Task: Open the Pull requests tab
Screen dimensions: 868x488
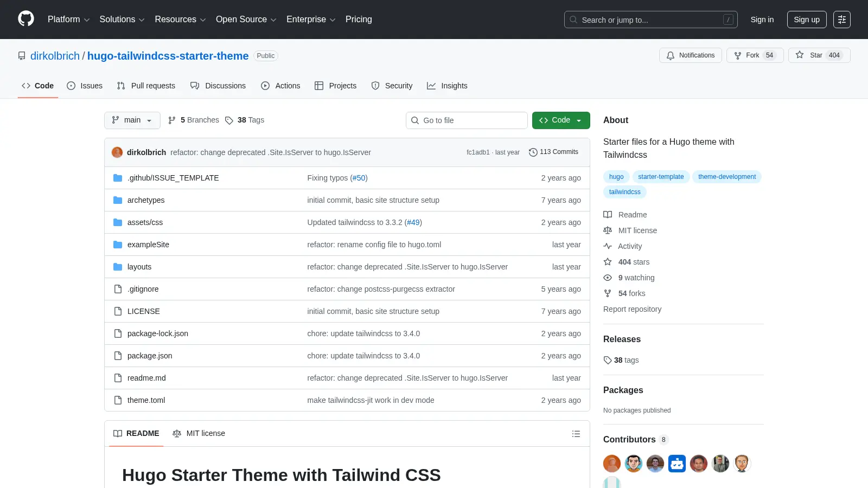Action: point(146,86)
